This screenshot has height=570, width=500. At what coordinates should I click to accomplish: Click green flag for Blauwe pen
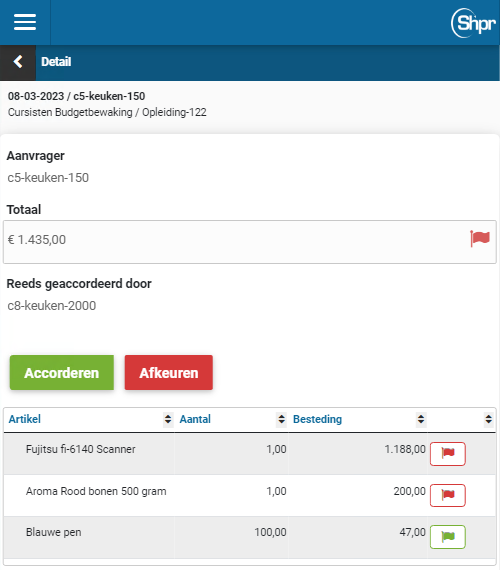pyautogui.click(x=448, y=537)
